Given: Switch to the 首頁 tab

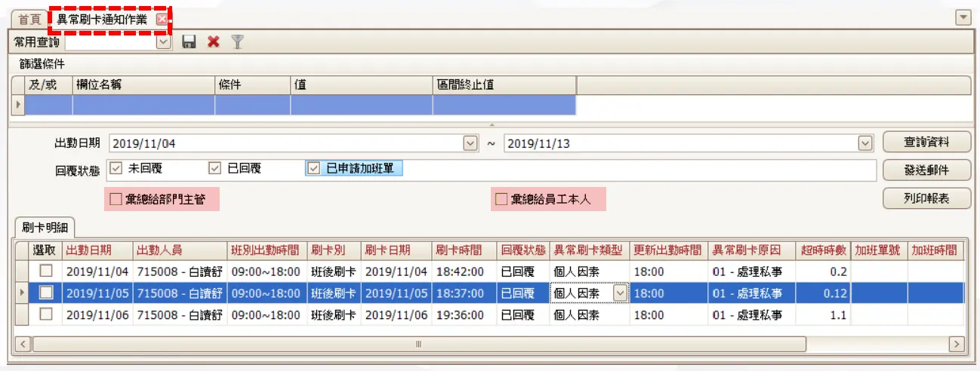Looking at the screenshot, I should [29, 20].
